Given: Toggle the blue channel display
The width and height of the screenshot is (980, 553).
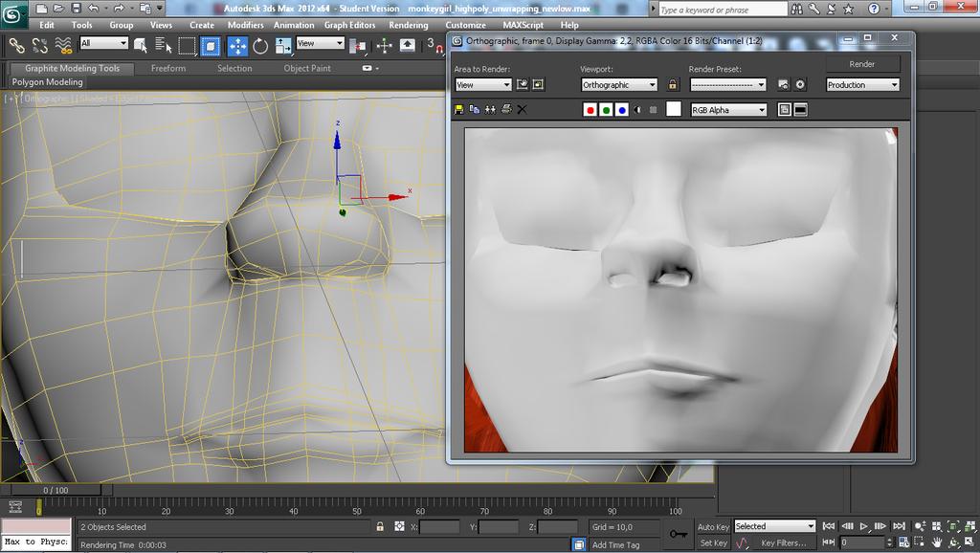Looking at the screenshot, I should (x=622, y=110).
